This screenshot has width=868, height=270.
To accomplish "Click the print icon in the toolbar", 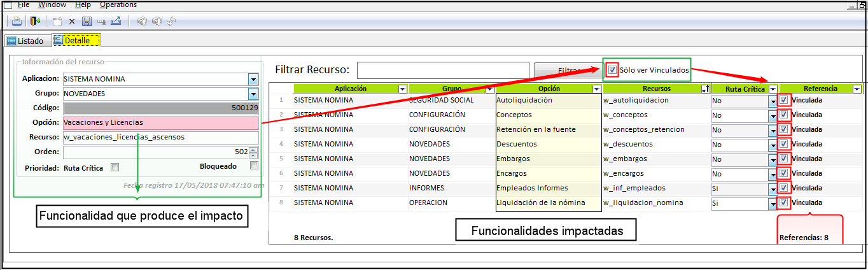I will point(17,22).
